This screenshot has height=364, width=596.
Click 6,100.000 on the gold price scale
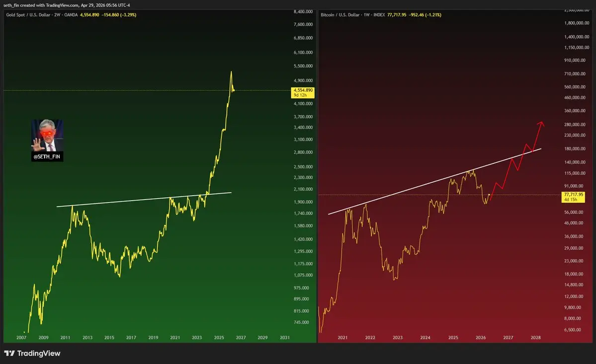[303, 52]
